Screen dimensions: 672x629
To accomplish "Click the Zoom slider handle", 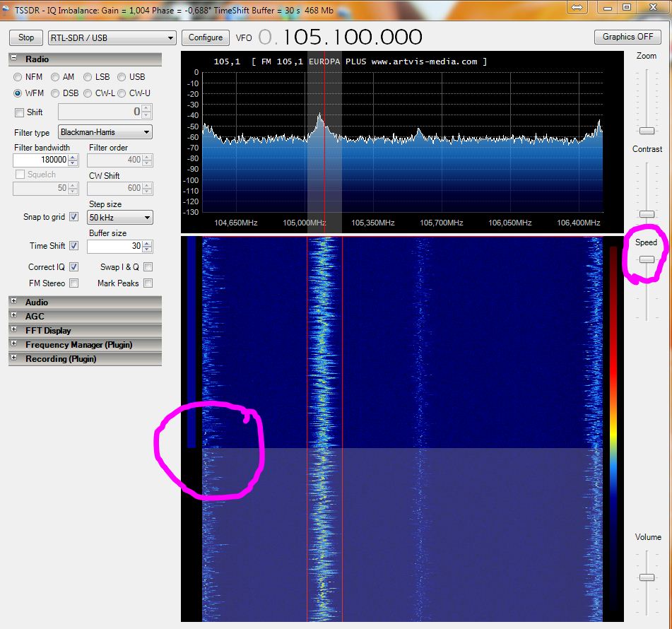I will click(647, 131).
